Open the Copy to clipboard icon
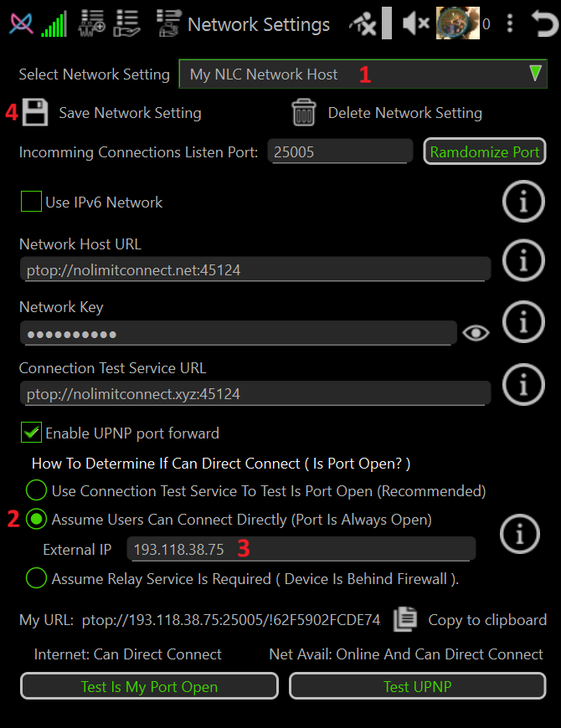 tap(405, 619)
